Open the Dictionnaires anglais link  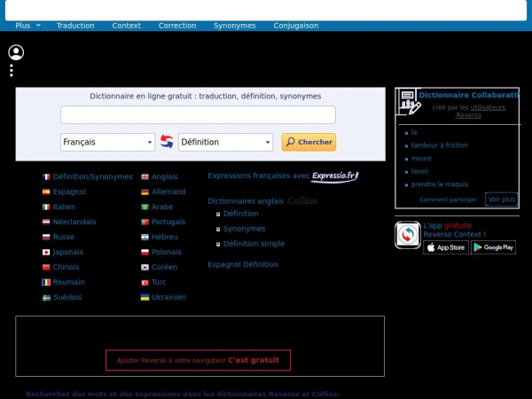click(x=246, y=201)
